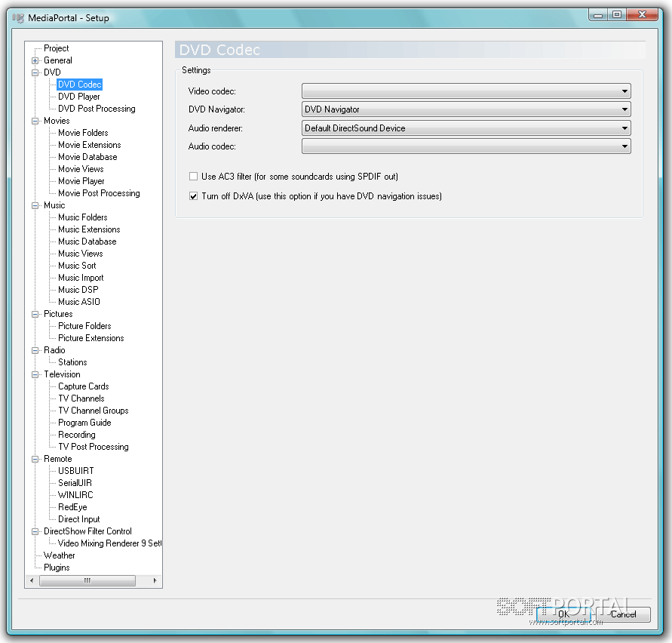This screenshot has height=643, width=672.
Task: Open TV Channels settings
Action: tap(81, 398)
